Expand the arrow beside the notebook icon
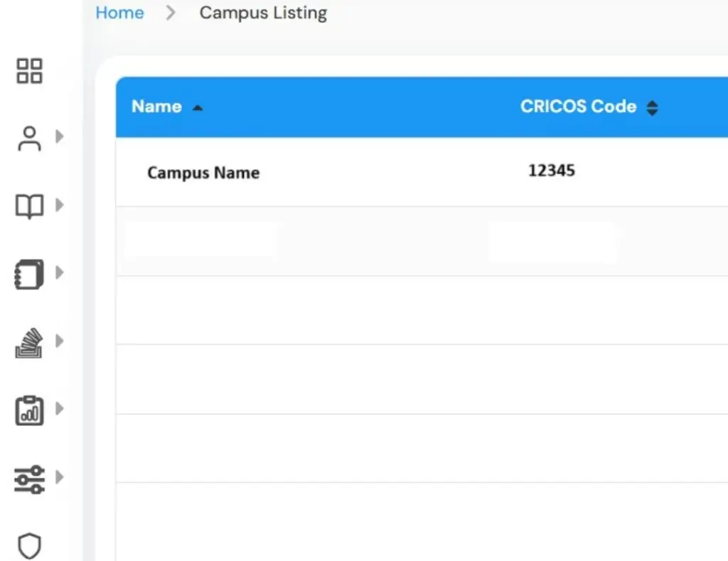The height and width of the screenshot is (561, 728). tap(60, 272)
